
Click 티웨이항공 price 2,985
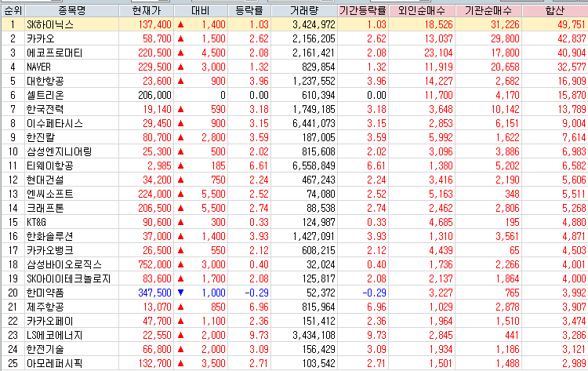pyautogui.click(x=159, y=165)
